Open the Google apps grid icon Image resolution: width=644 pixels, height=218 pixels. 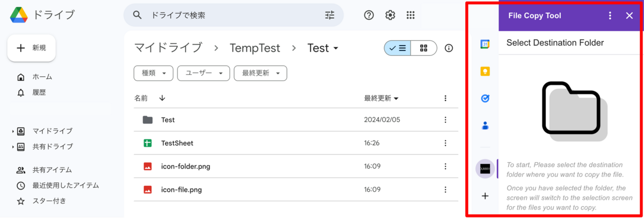pyautogui.click(x=411, y=15)
